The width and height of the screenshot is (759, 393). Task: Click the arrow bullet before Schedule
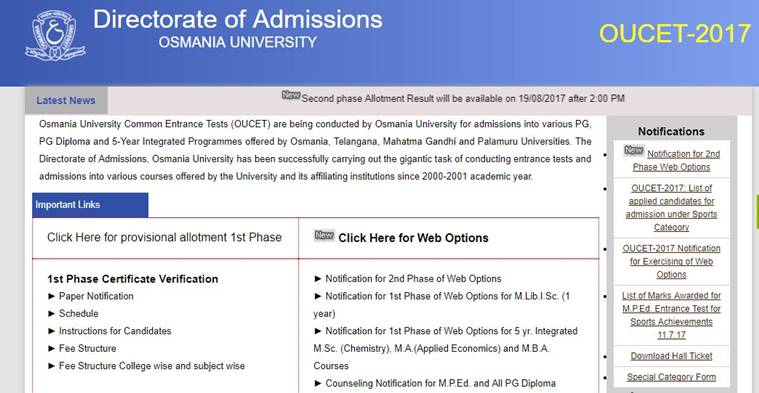coord(52,314)
